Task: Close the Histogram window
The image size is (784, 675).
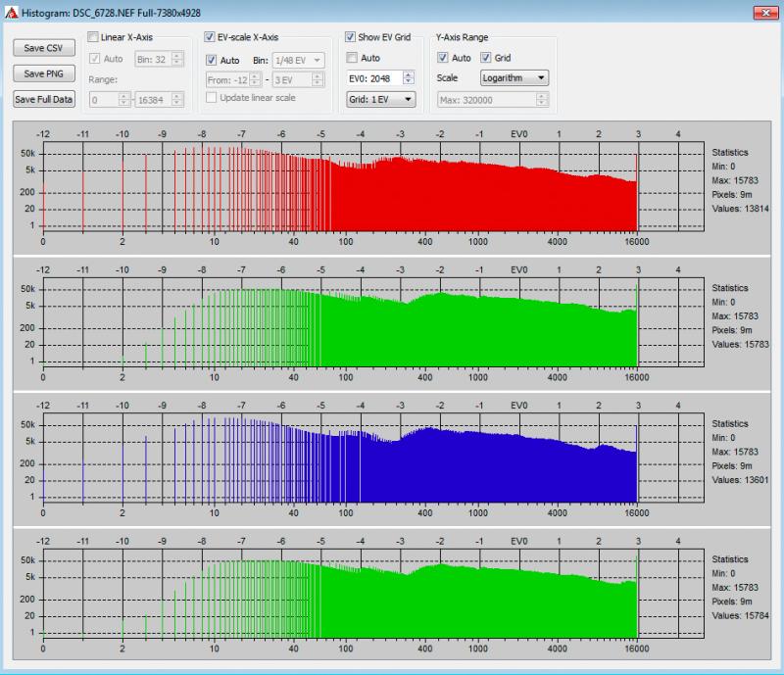Action: (x=765, y=13)
